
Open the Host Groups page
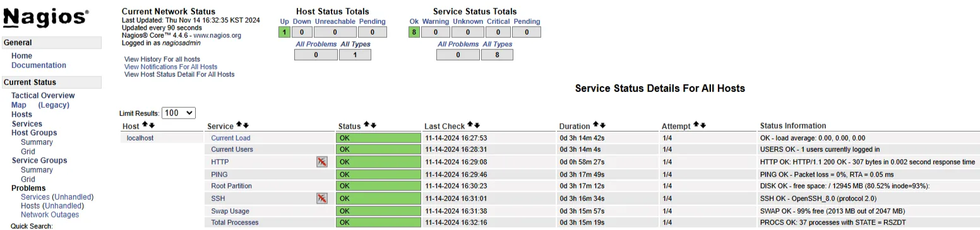click(34, 133)
